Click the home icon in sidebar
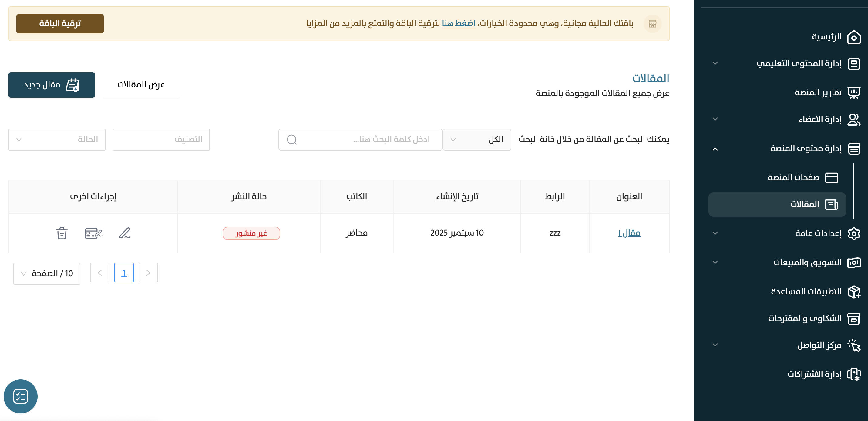 click(x=853, y=37)
